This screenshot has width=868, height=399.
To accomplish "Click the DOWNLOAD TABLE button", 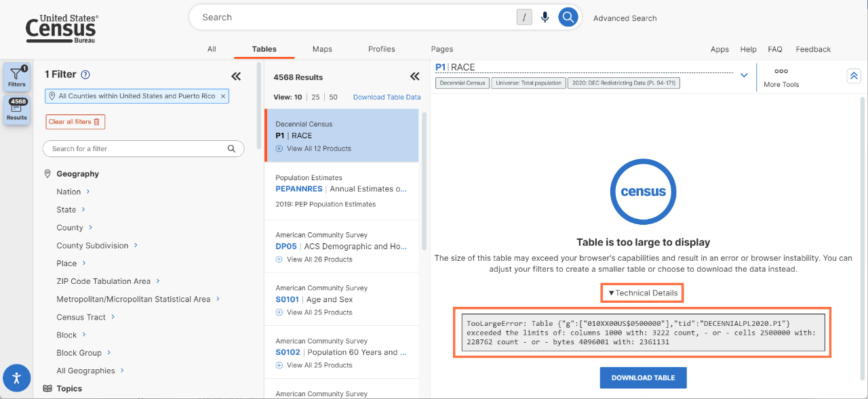I will [643, 378].
